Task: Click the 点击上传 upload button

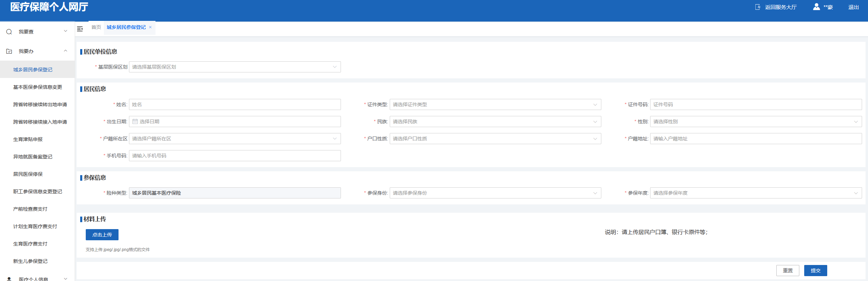Action: coord(102,235)
